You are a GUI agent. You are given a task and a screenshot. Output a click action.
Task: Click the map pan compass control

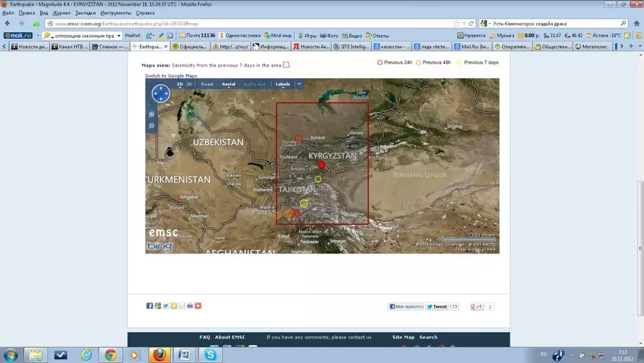tap(160, 94)
